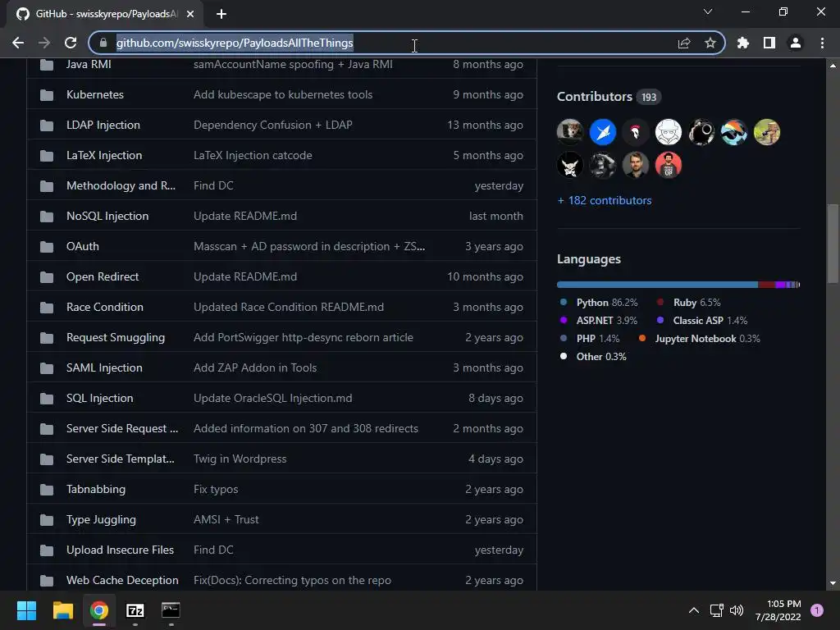Open File Explorer from taskbar
This screenshot has width=840, height=630.
pos(62,610)
